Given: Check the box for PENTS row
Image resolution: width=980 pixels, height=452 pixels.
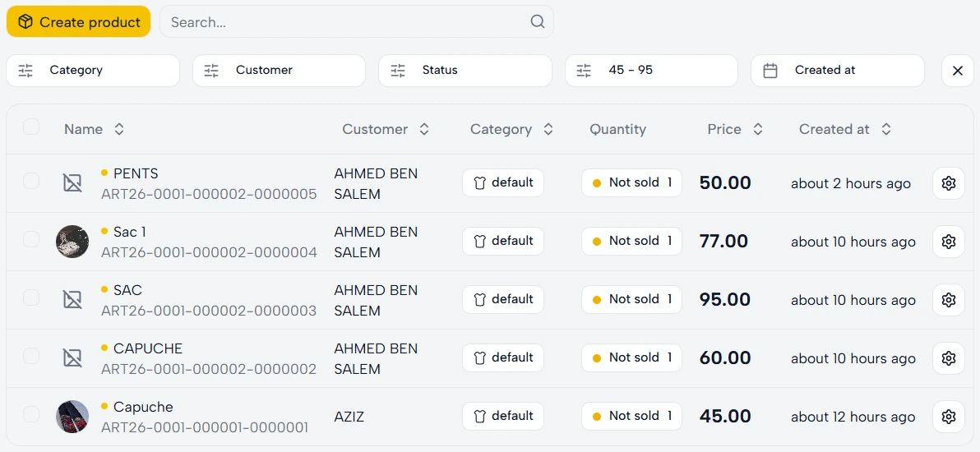Looking at the screenshot, I should (31, 181).
